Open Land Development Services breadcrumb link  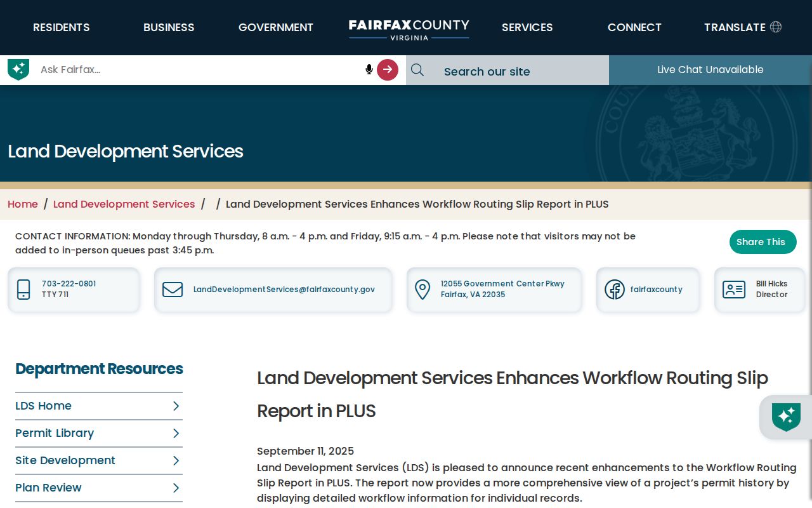(x=124, y=204)
